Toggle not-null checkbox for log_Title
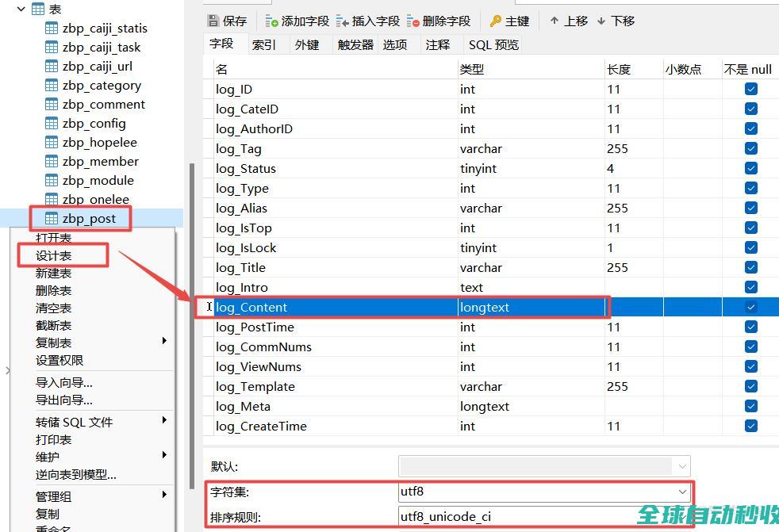Screen dimensions: 779x532 [750, 267]
